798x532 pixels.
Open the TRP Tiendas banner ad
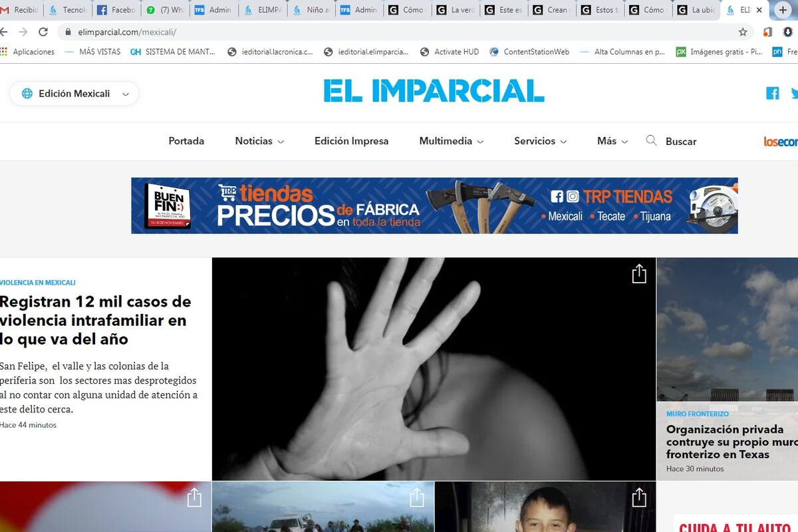434,205
